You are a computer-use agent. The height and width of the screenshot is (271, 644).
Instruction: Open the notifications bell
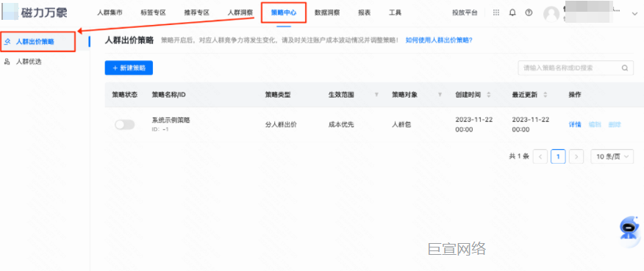pyautogui.click(x=512, y=12)
